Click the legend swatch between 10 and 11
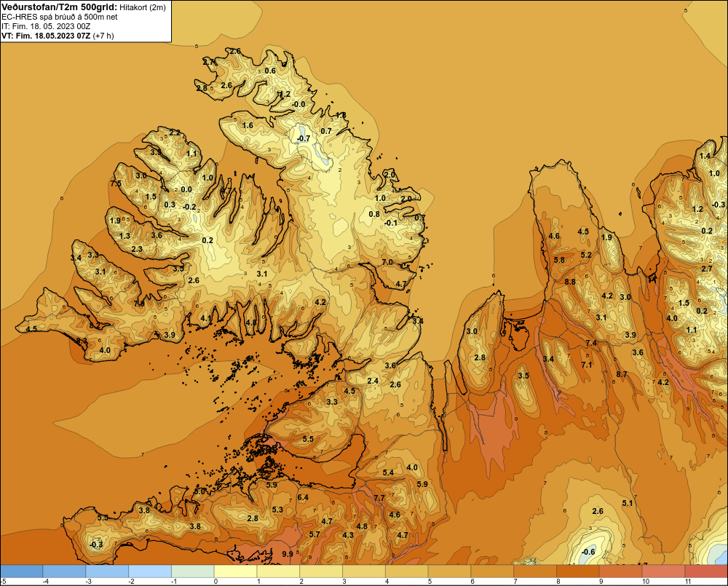Screen dimensions: 728x586 [x=663, y=571]
